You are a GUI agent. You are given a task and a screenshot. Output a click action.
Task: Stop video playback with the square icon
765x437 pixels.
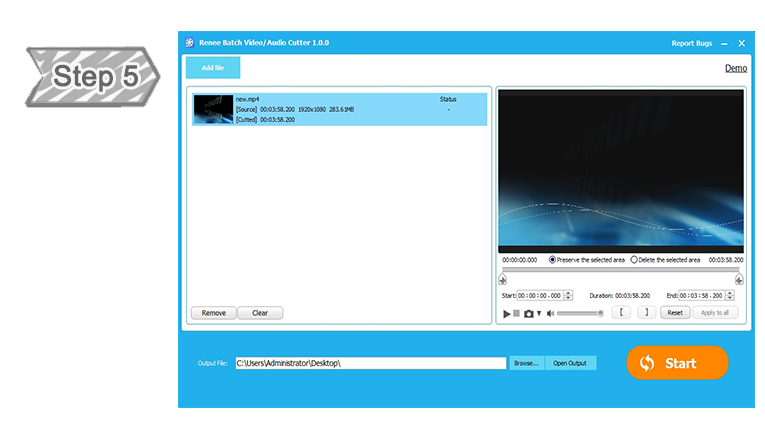pos(517,314)
